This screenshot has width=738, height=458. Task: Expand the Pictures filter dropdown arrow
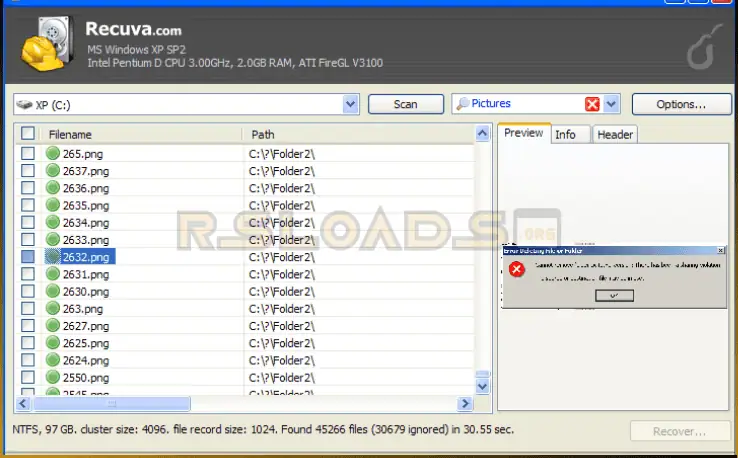pos(612,104)
